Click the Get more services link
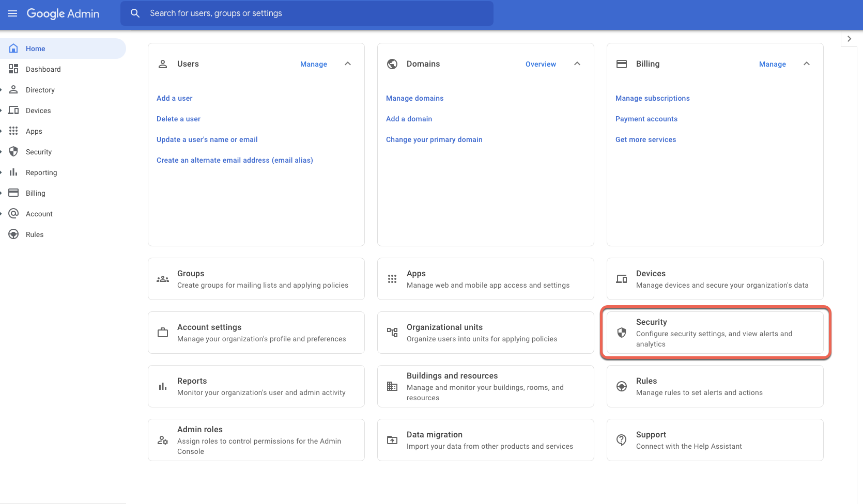This screenshot has height=504, width=863. [x=646, y=139]
